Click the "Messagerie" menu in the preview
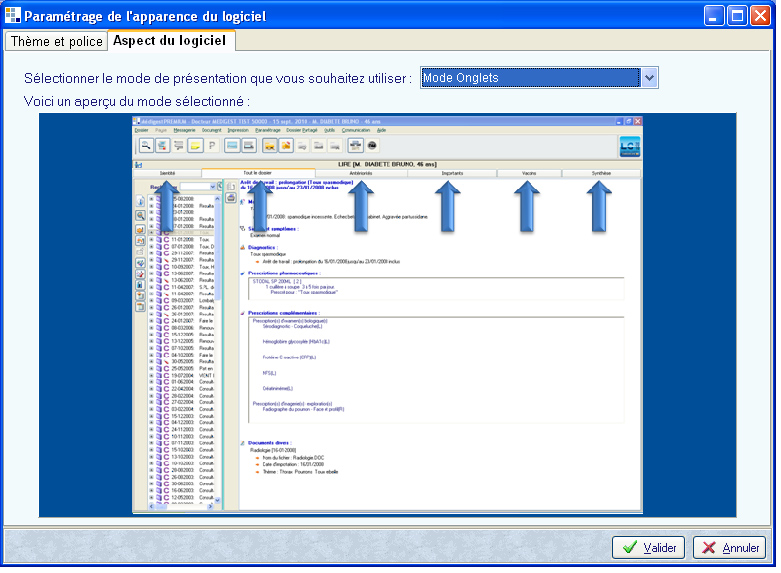 pyautogui.click(x=185, y=130)
